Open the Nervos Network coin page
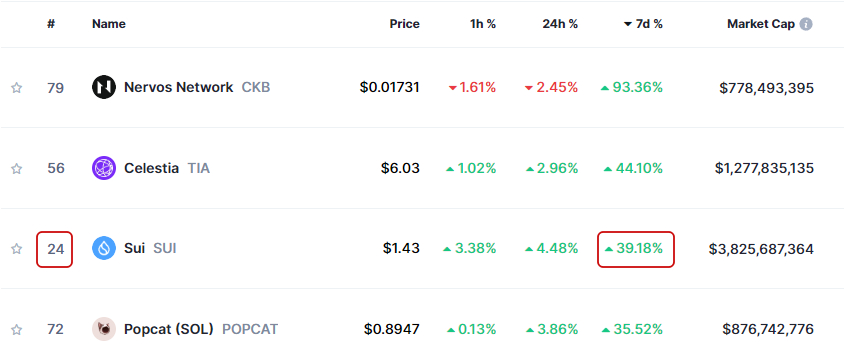This screenshot has width=844, height=363. coord(179,87)
